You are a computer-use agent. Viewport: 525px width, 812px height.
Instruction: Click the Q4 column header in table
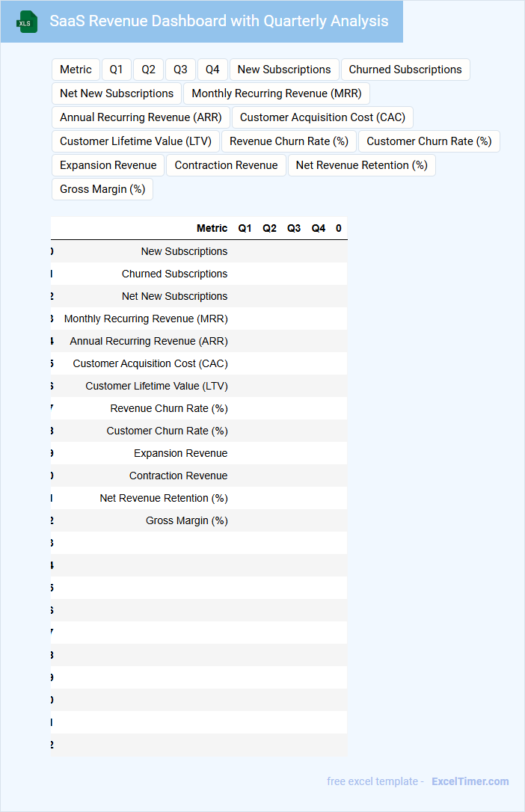pyautogui.click(x=319, y=228)
